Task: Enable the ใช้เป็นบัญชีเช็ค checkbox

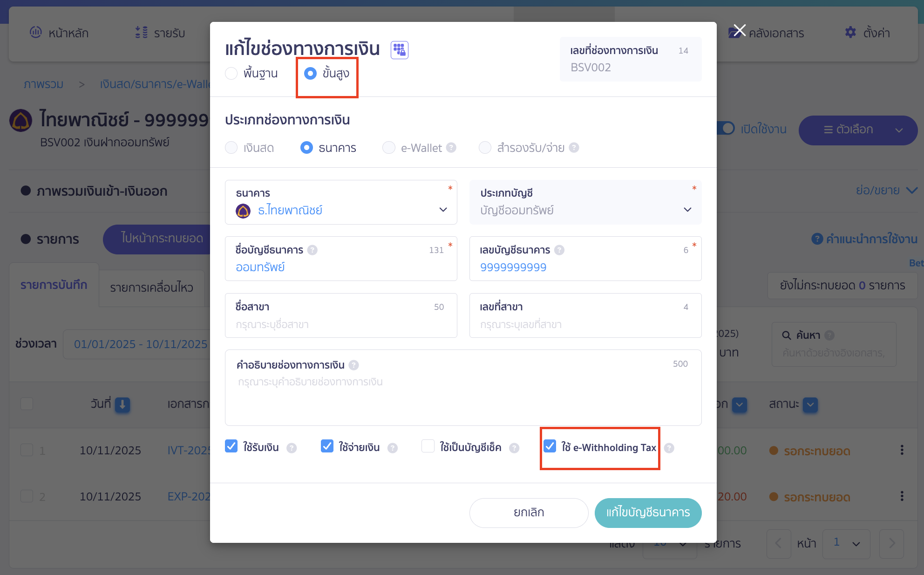Action: (428, 446)
